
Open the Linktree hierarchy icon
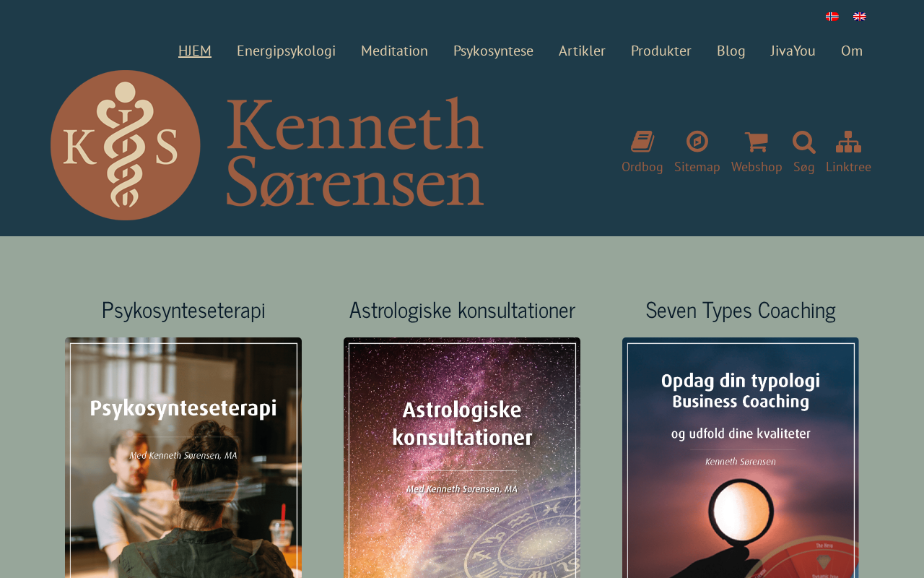point(848,142)
